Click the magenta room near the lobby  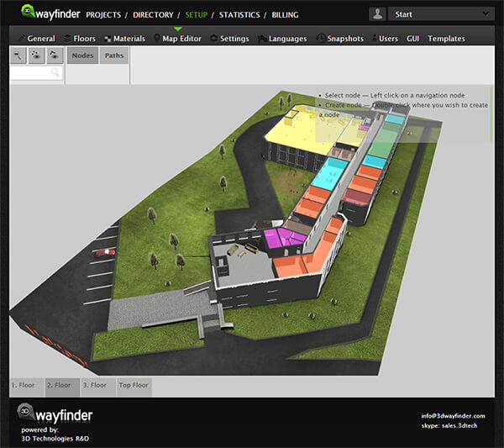click(273, 239)
